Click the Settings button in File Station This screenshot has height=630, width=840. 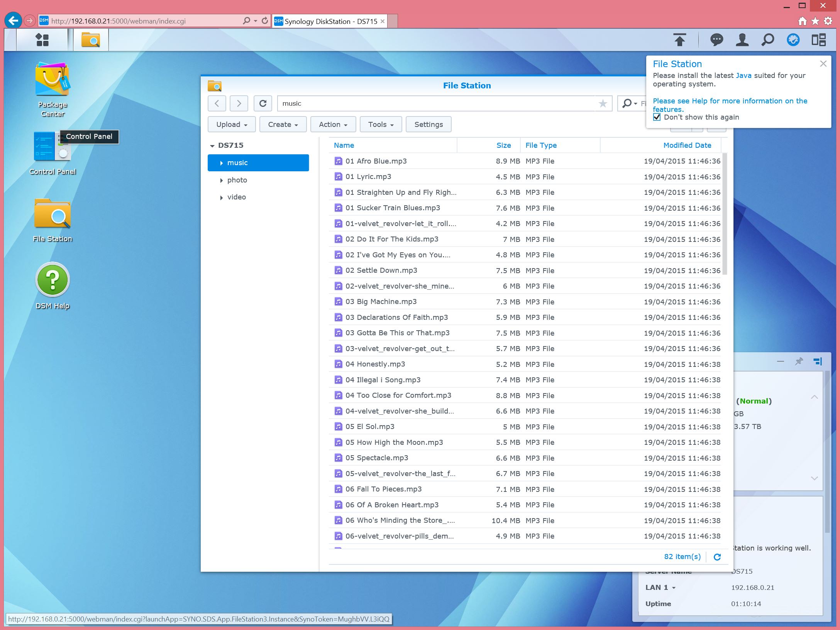(428, 124)
